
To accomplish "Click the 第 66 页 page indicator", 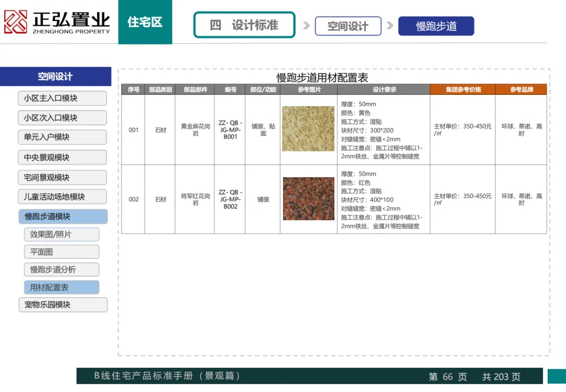I will pos(448,376).
